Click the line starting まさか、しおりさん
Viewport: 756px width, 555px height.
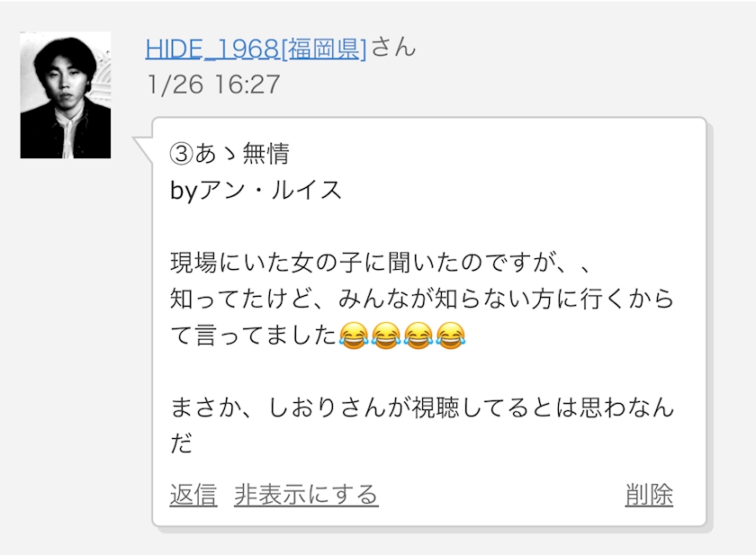[422, 407]
